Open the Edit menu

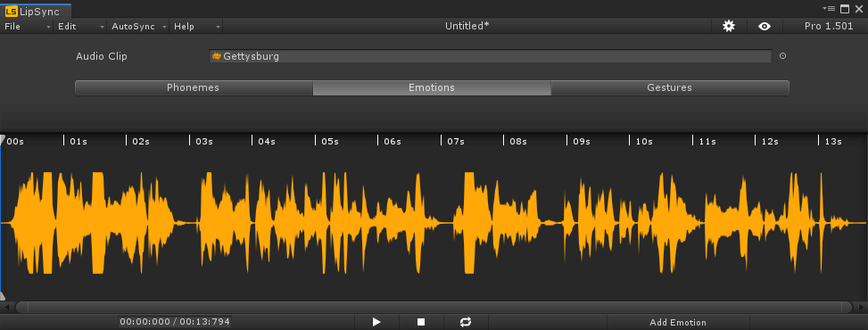point(81,26)
